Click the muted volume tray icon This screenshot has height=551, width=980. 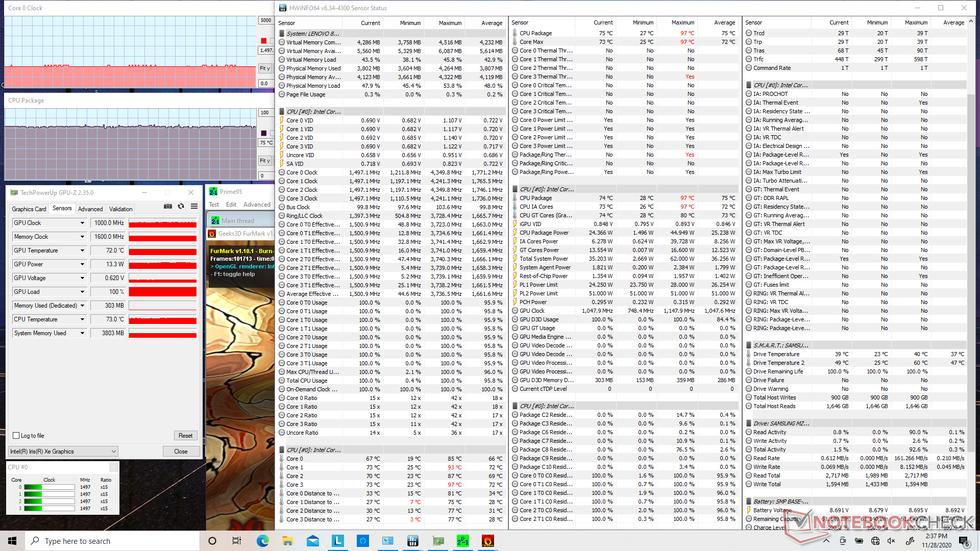click(891, 541)
